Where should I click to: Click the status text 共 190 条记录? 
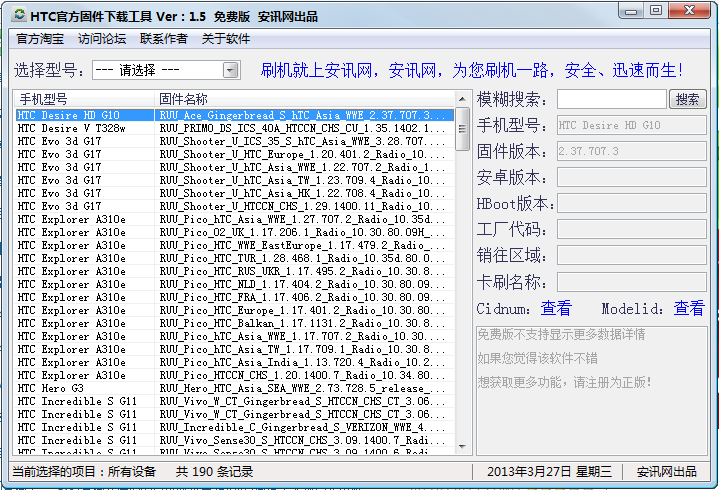coord(214,472)
